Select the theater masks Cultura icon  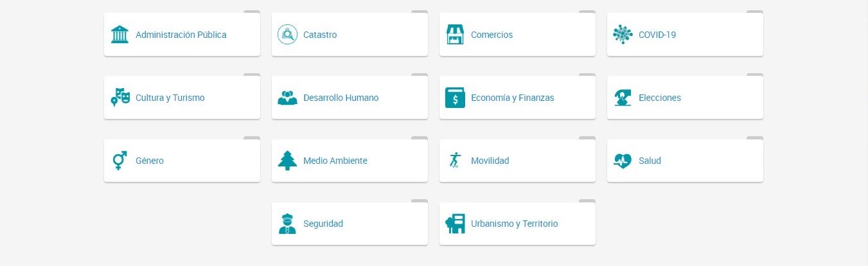coord(120,98)
